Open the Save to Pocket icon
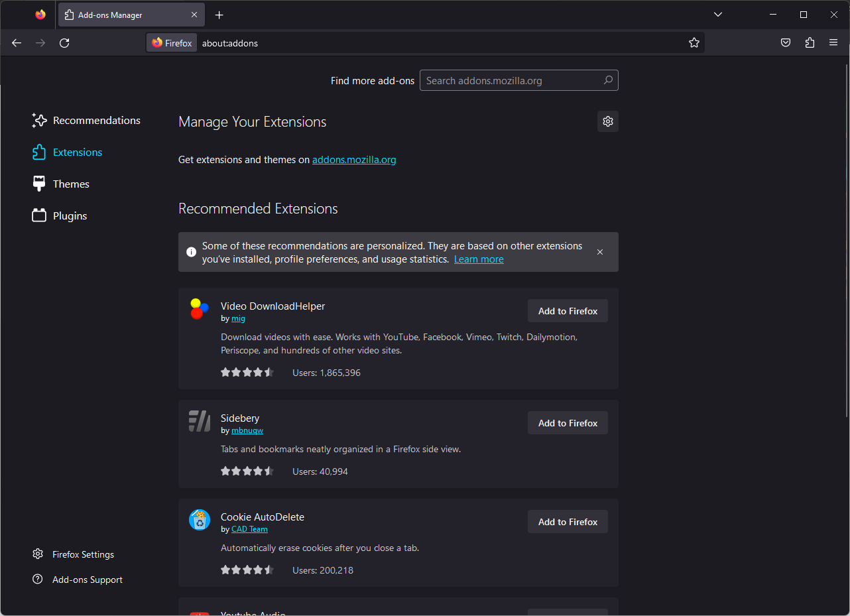Viewport: 850px width, 616px height. coord(785,43)
